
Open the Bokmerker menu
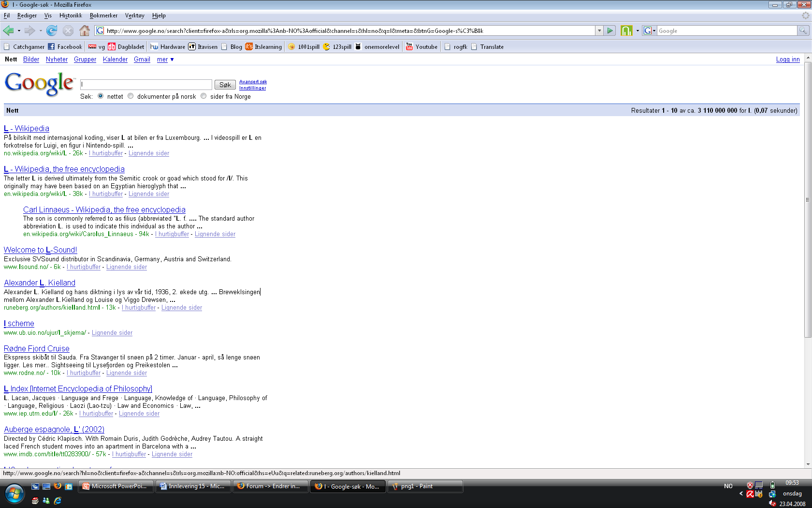[103, 15]
